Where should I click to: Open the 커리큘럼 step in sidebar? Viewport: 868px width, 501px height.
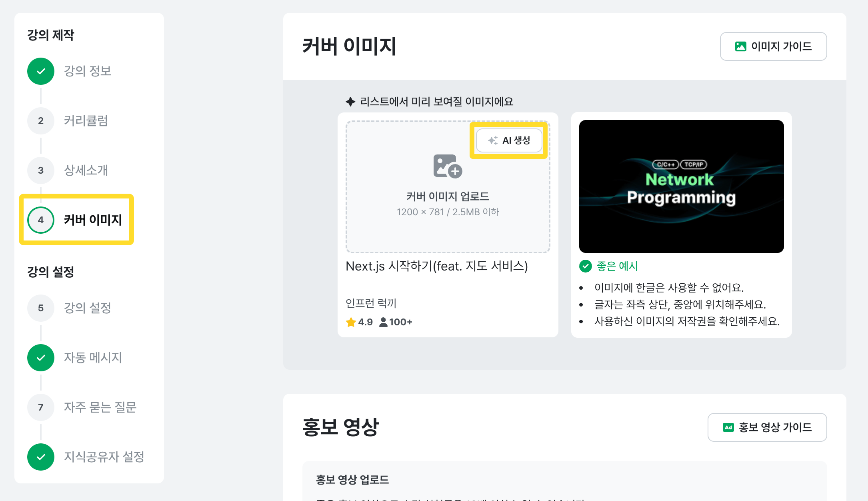pos(86,121)
